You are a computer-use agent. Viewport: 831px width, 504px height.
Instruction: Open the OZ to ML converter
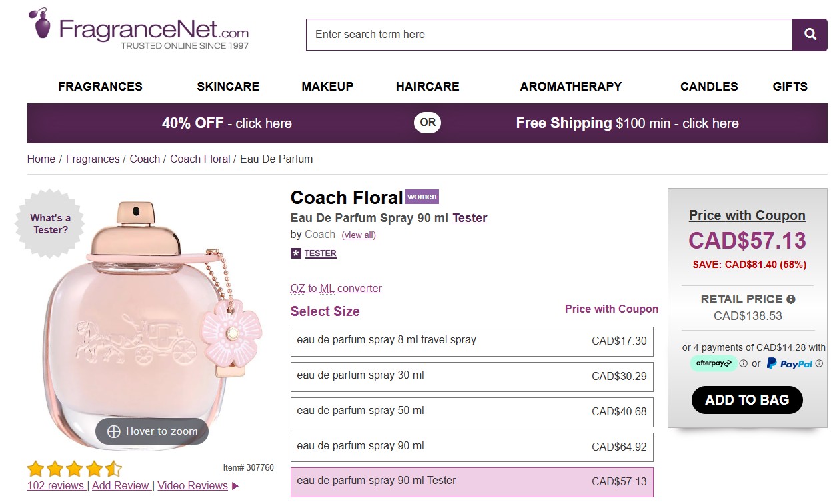(336, 288)
